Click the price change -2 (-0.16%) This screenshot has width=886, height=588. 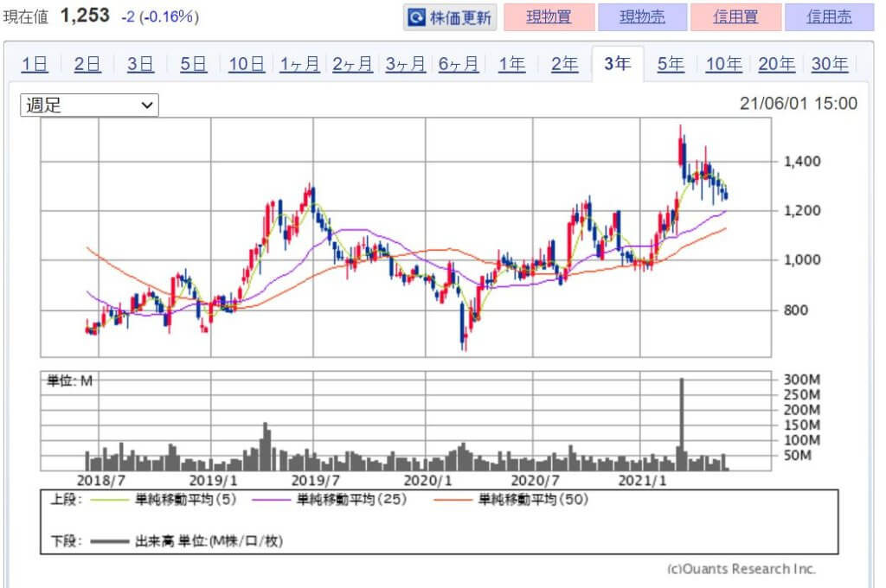tap(160, 17)
